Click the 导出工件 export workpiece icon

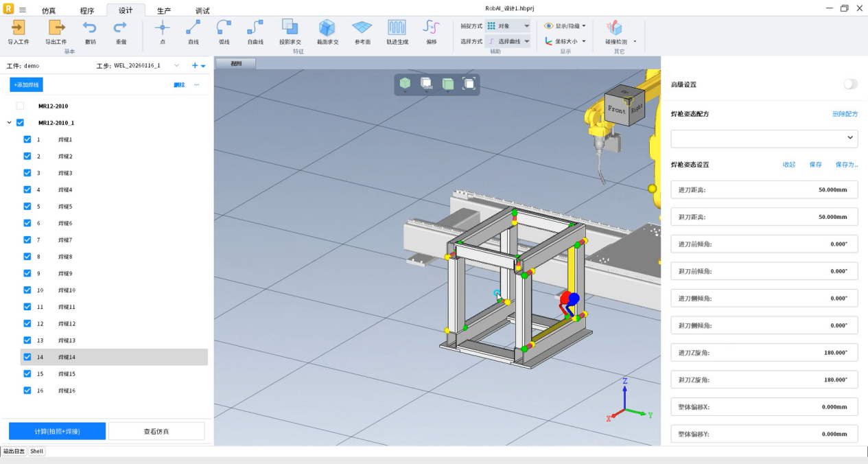56,28
